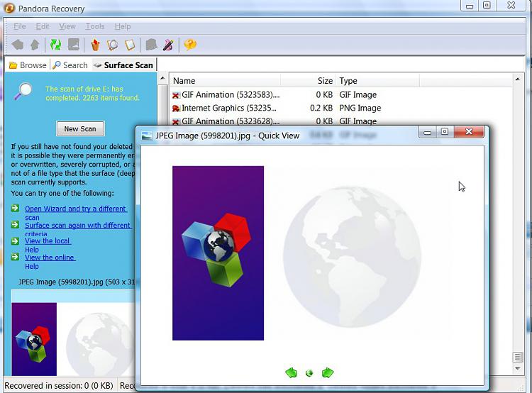Minimize the Quick View window
532x393 pixels.
(428, 132)
